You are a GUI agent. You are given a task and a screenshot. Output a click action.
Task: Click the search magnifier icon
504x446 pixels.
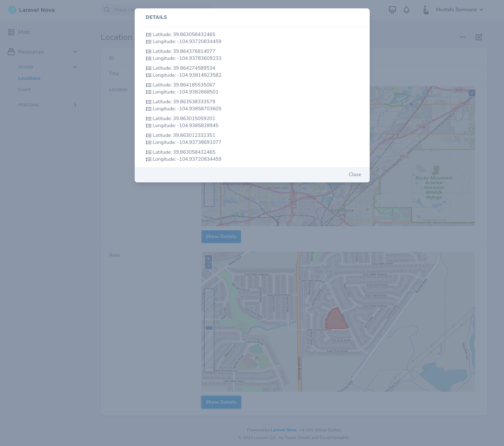(x=107, y=10)
